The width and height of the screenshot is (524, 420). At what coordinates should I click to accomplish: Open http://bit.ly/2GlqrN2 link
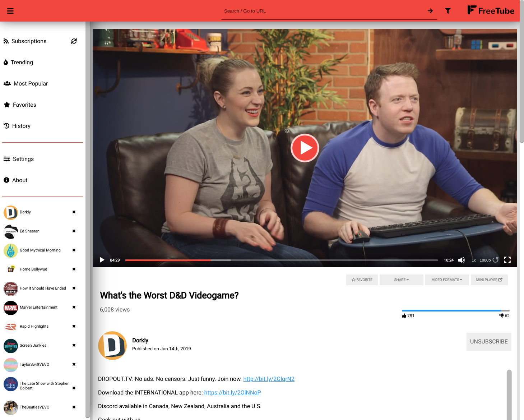(269, 379)
